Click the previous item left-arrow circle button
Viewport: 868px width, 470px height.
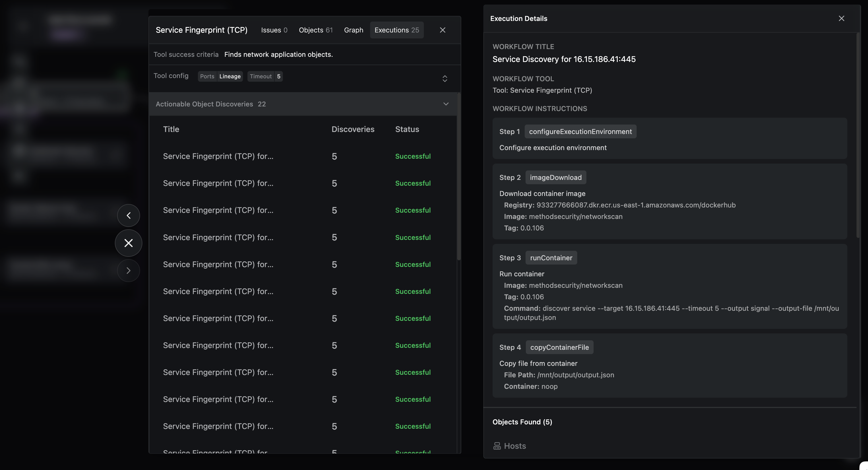[128, 215]
